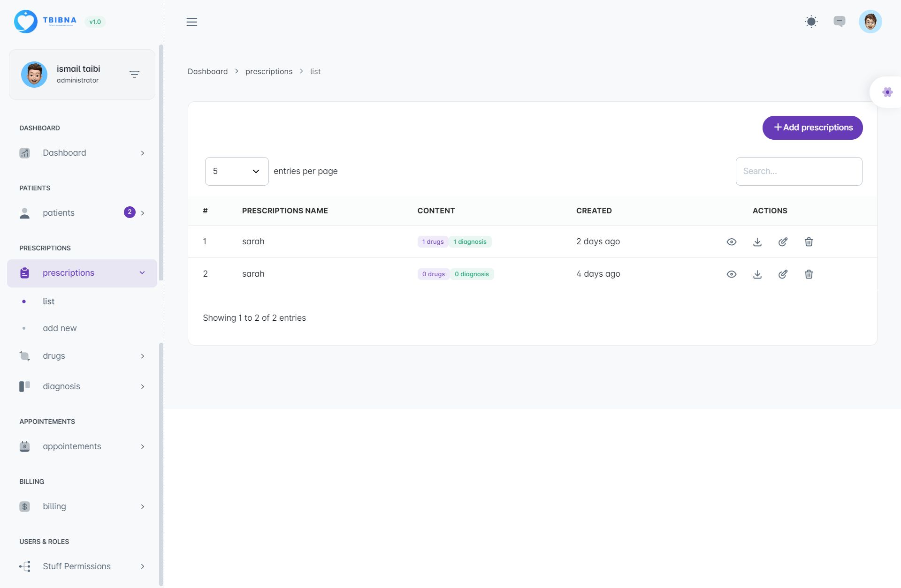Delete the first prescription row
The width and height of the screenshot is (901, 588).
tap(809, 242)
